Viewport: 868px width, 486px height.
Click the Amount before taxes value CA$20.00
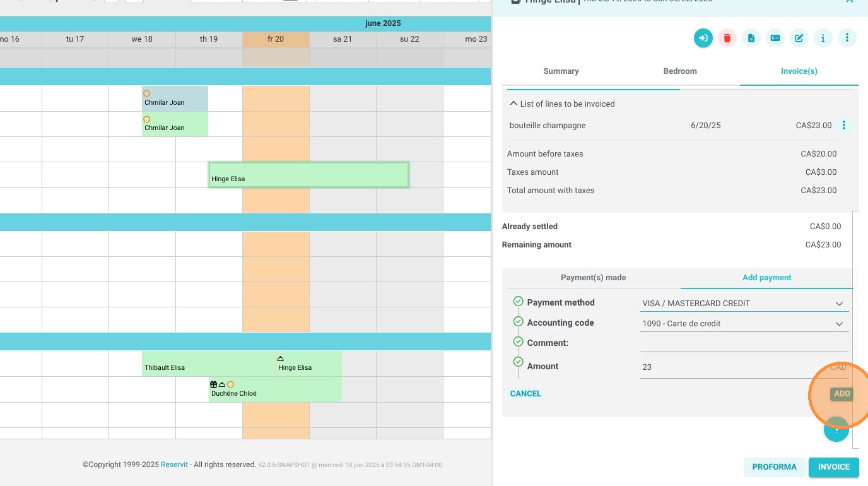pos(819,154)
